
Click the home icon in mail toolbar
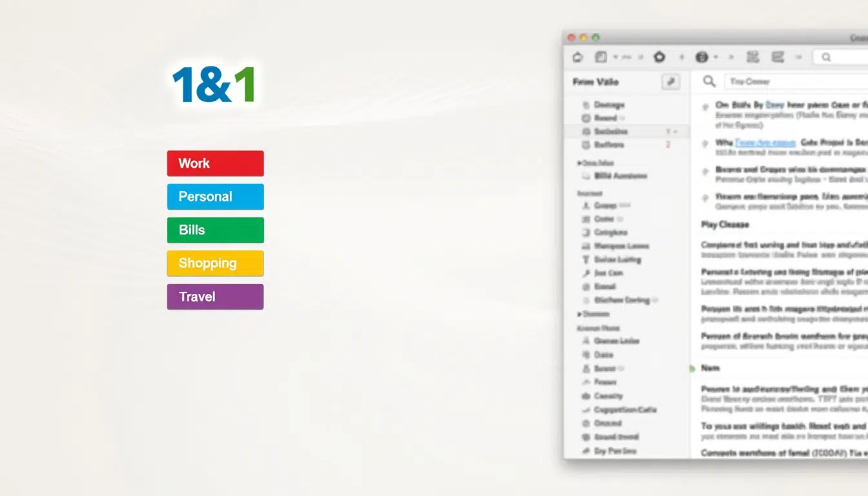[x=578, y=57]
